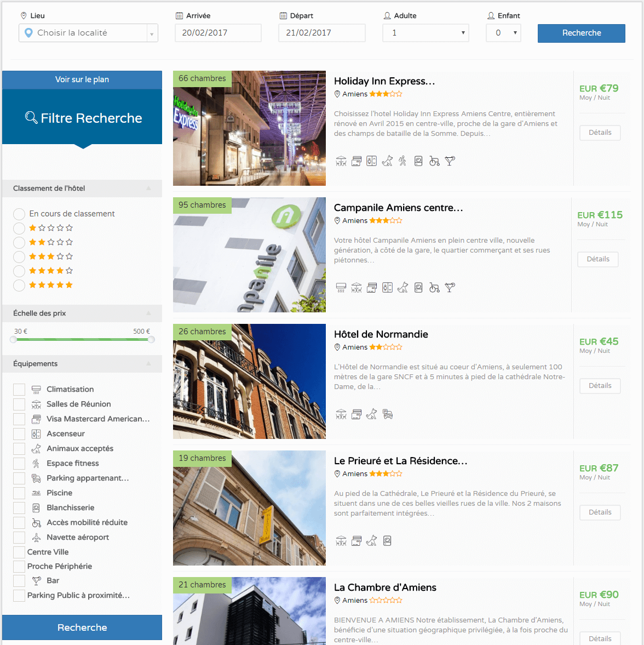This screenshot has width=644, height=645.
Task: Click laundry icon under Holiday Inn Express
Action: tap(418, 161)
